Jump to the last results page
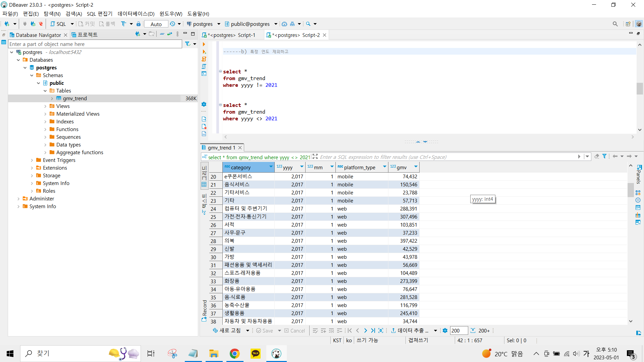 point(373,330)
